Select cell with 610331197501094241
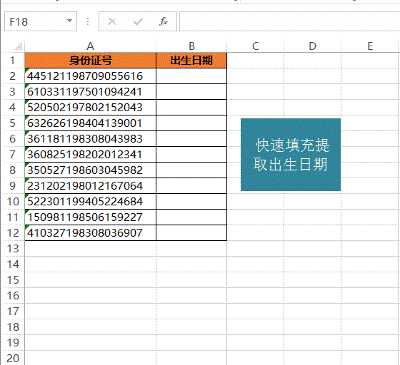 click(90, 92)
